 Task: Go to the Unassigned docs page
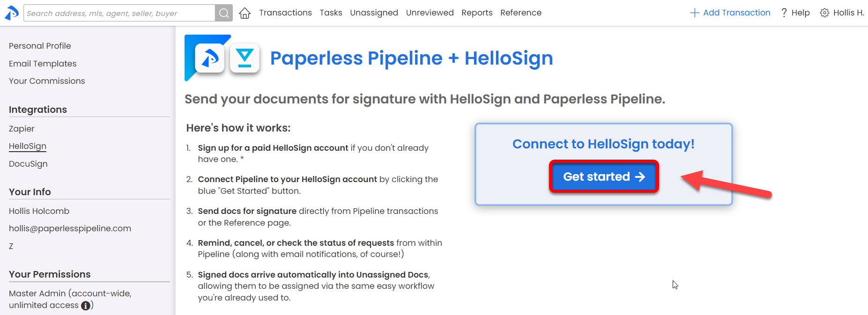pyautogui.click(x=374, y=13)
